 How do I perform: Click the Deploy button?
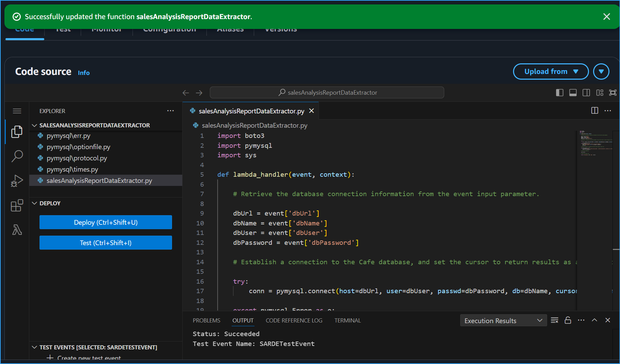tap(106, 222)
